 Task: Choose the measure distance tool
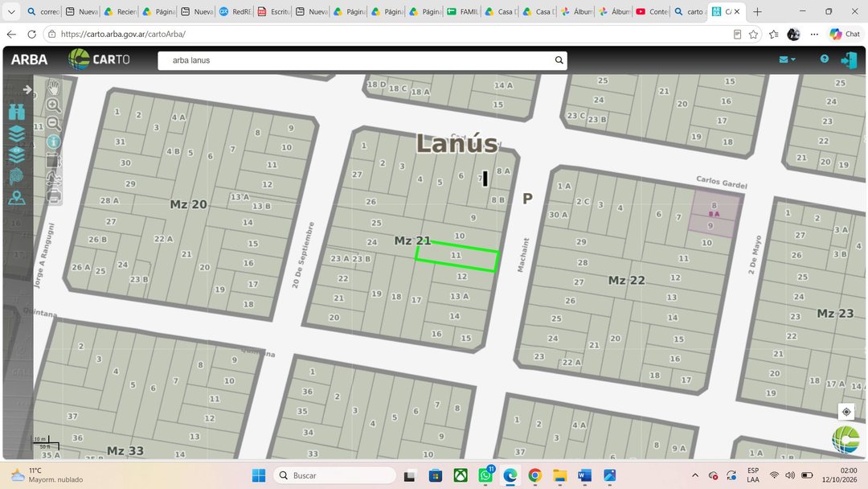tap(53, 179)
